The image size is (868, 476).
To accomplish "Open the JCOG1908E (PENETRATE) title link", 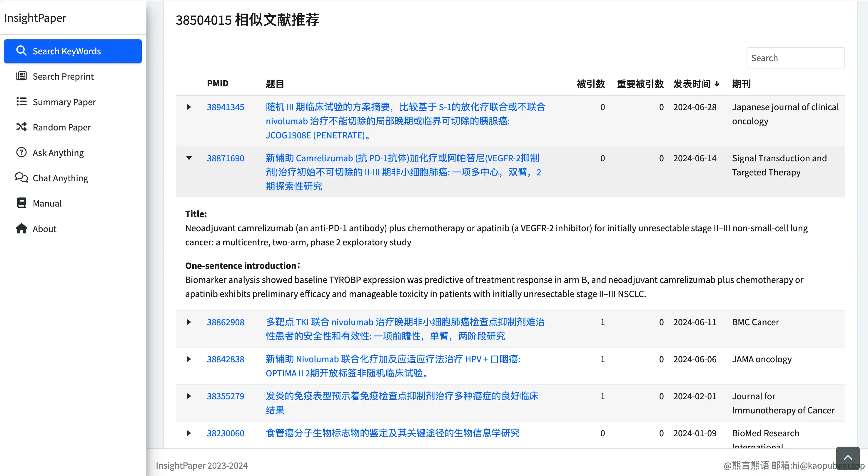I will click(x=405, y=121).
